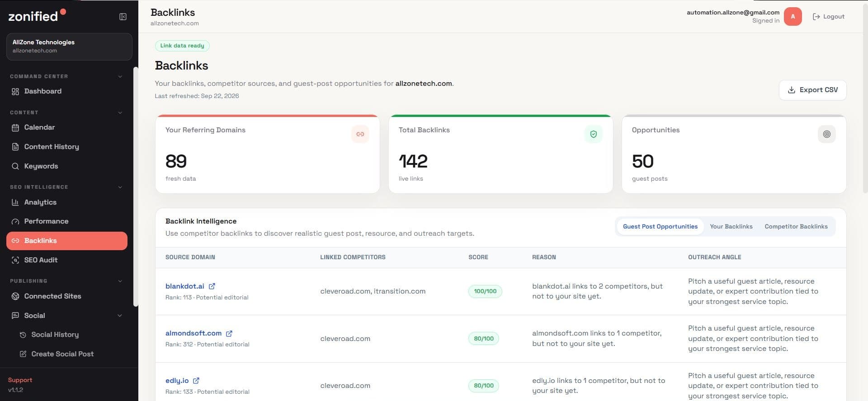The width and height of the screenshot is (868, 401).
Task: Click the Link data ready status badge
Action: [182, 46]
